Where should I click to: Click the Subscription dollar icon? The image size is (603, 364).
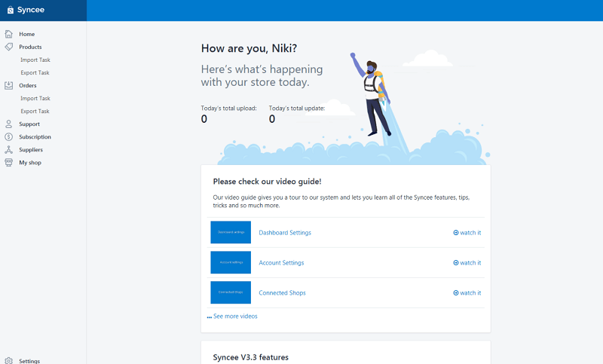point(8,137)
